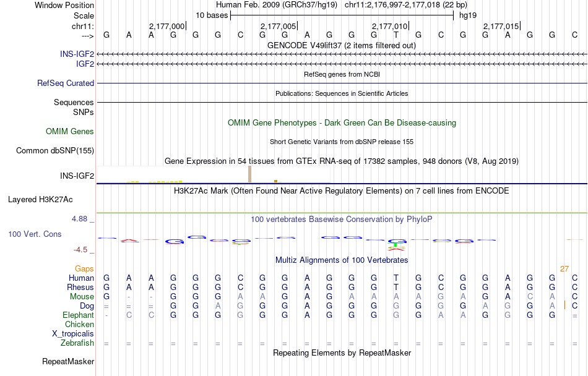Click the -4.5 PhyloP lower scale value

click(x=80, y=249)
